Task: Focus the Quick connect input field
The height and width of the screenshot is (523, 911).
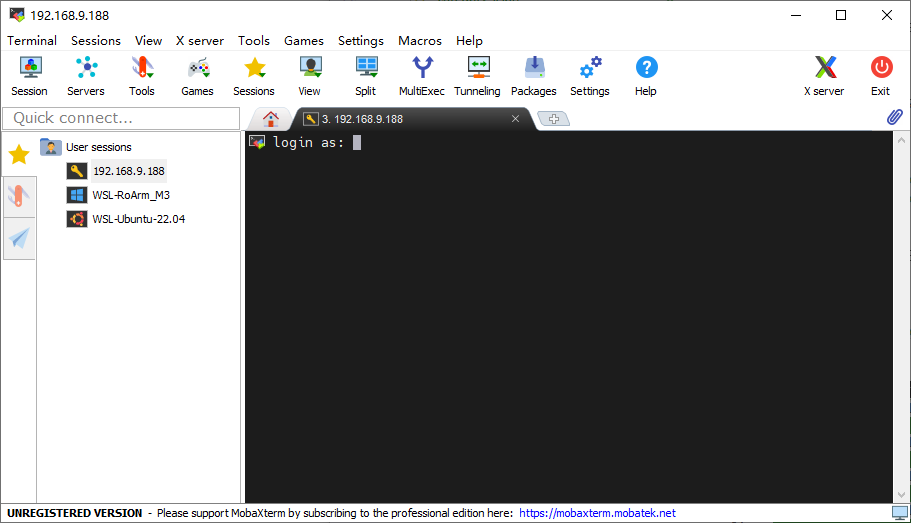Action: pos(121,118)
